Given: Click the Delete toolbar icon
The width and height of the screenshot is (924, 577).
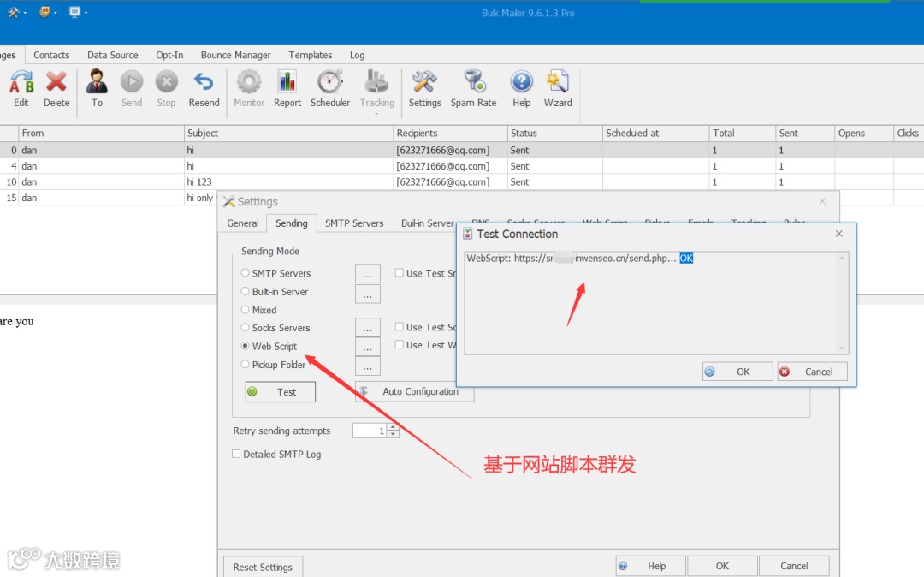Looking at the screenshot, I should click(56, 88).
